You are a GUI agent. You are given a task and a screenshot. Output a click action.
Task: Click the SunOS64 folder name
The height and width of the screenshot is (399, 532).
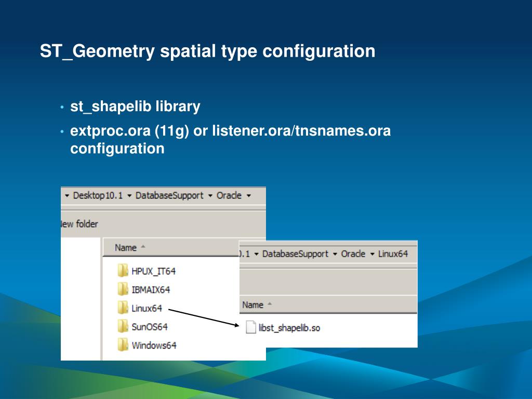pyautogui.click(x=150, y=327)
